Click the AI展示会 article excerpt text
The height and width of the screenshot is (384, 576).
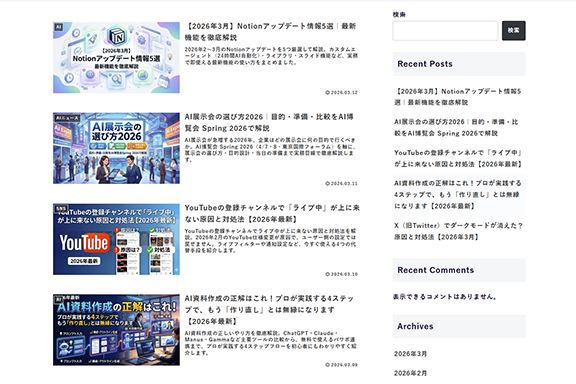pos(270,150)
